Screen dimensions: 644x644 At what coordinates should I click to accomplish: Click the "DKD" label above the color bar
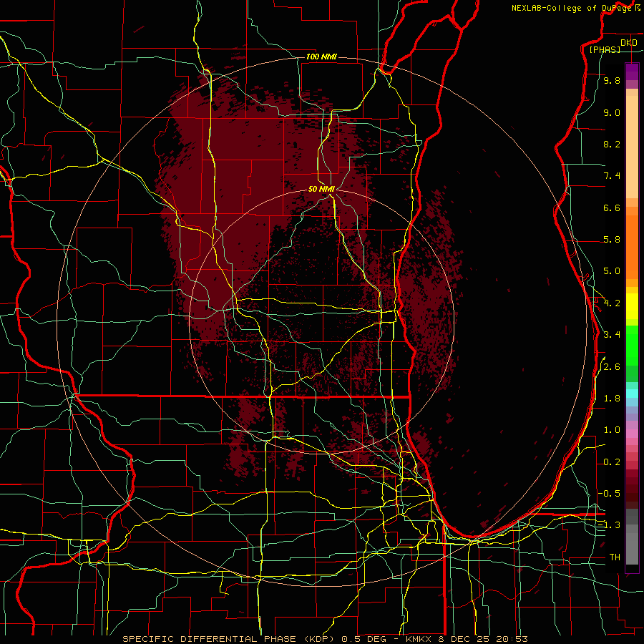[x=629, y=43]
